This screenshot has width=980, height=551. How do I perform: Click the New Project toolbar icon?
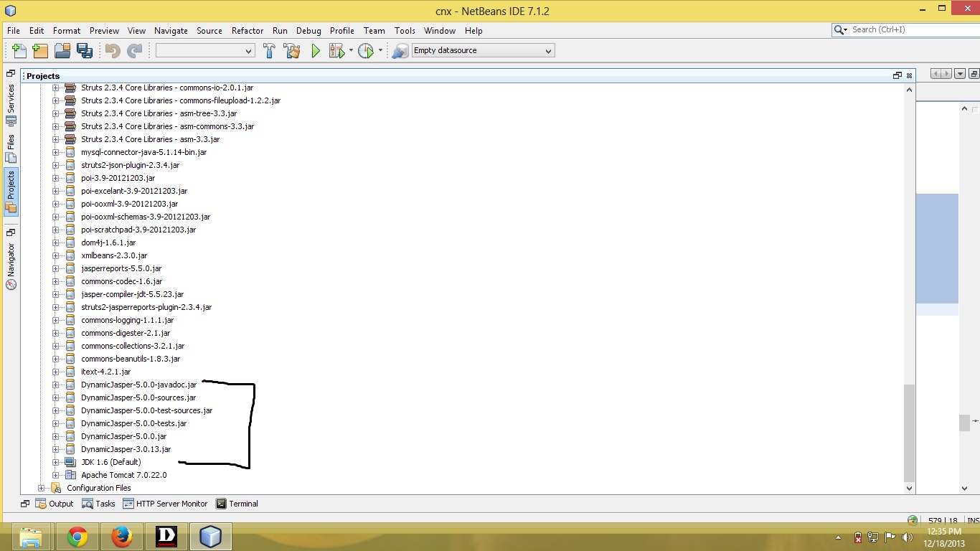pos(40,50)
